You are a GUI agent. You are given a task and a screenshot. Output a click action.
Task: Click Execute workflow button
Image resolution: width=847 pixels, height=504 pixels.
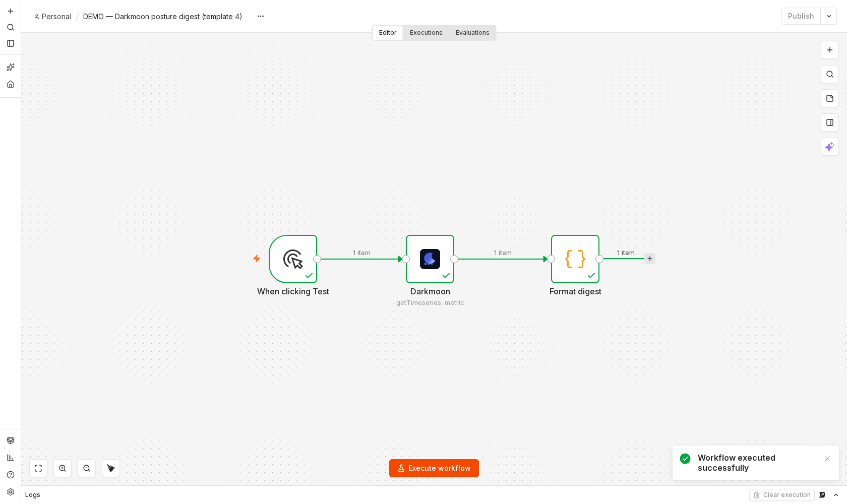coord(434,468)
